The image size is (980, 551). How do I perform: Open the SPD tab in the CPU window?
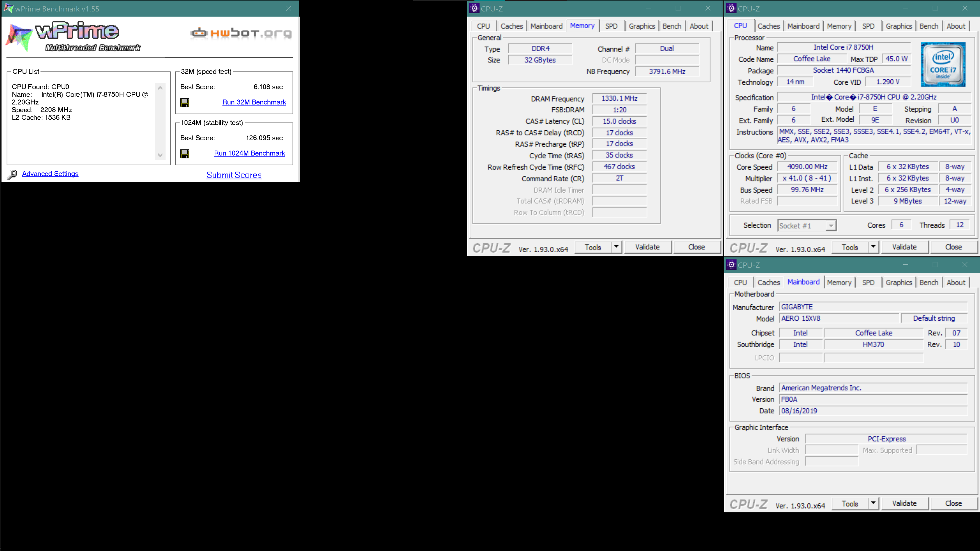(x=868, y=26)
